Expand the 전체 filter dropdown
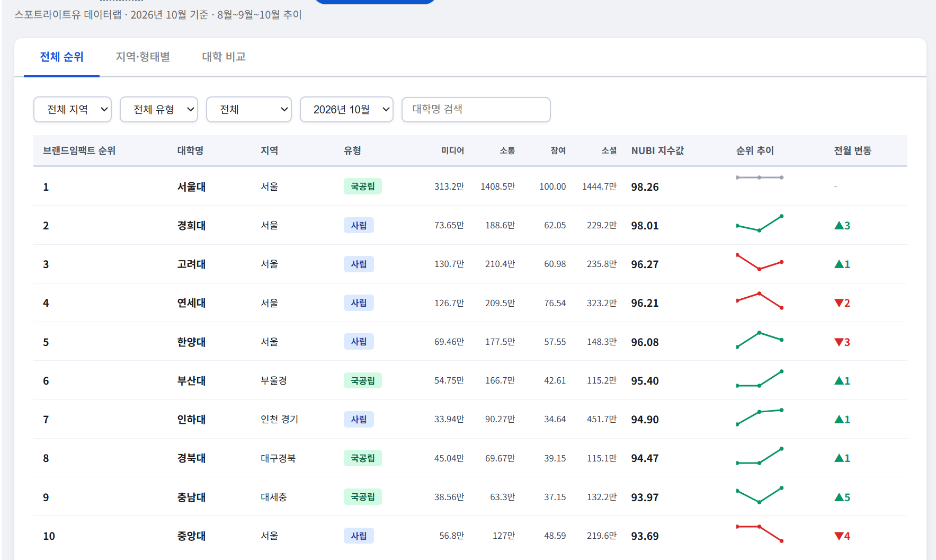 [x=249, y=110]
